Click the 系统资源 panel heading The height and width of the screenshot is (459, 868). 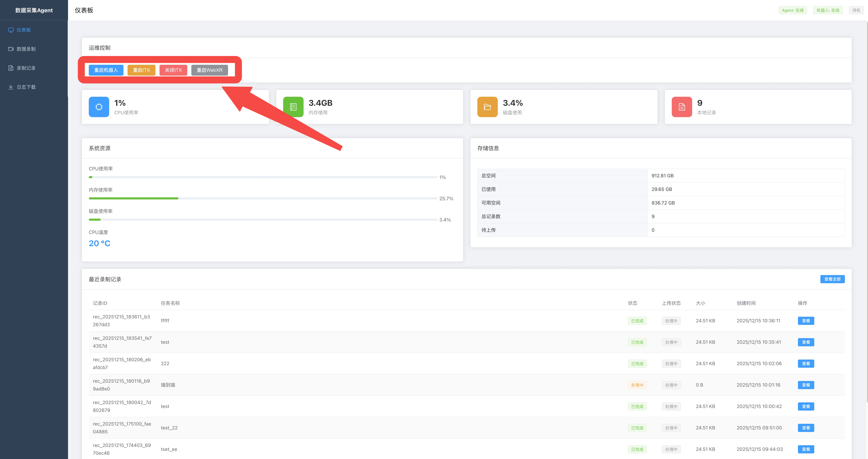tap(99, 148)
